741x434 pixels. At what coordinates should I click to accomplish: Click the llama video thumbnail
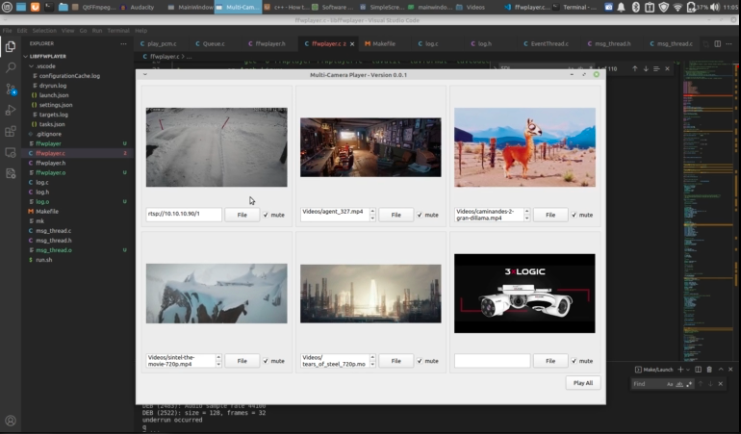point(525,147)
